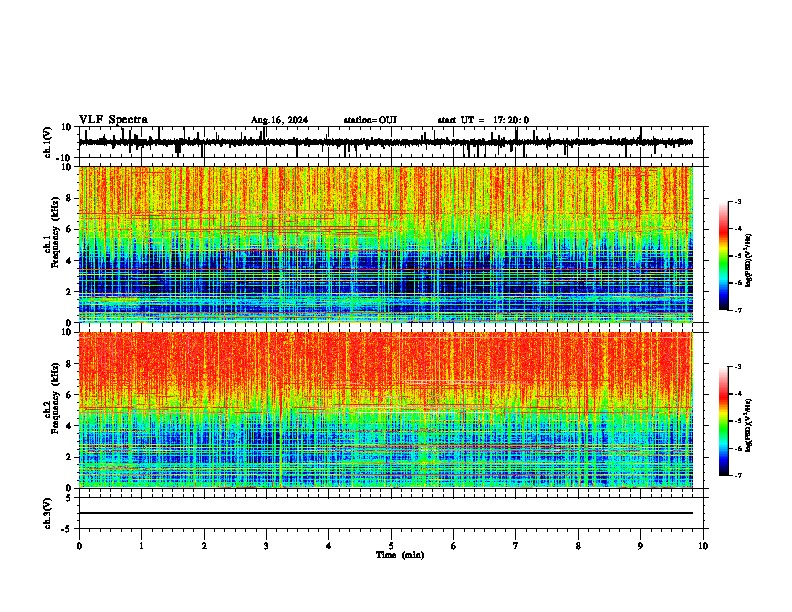Click the "-7" label on ch.2 color bar
The height and width of the screenshot is (612, 792).
[x=738, y=475]
